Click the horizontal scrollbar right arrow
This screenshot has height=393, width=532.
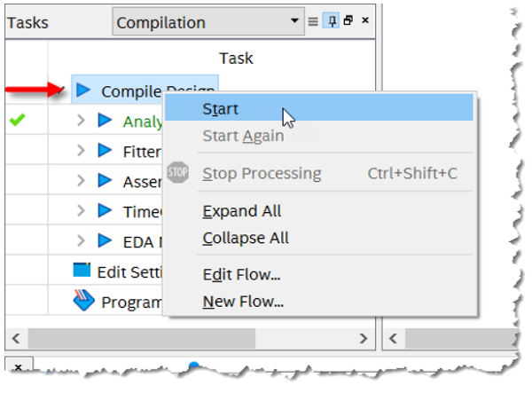[x=363, y=338]
